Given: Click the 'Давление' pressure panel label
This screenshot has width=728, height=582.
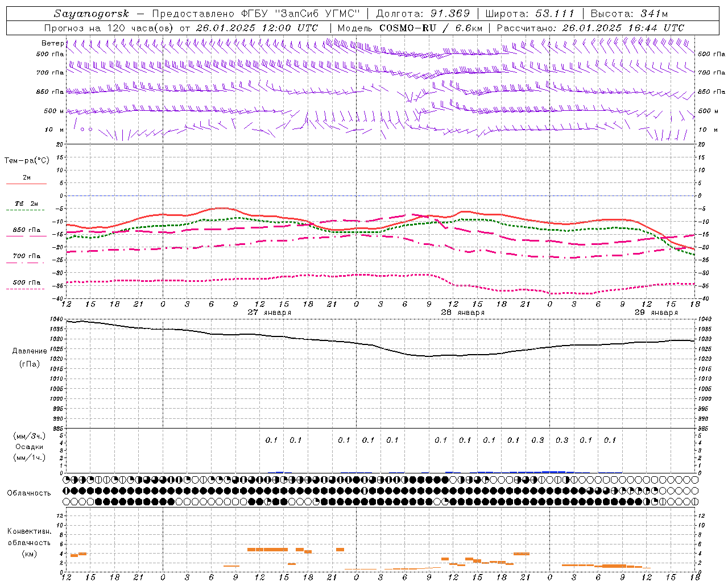Looking at the screenshot, I should click(30, 351).
